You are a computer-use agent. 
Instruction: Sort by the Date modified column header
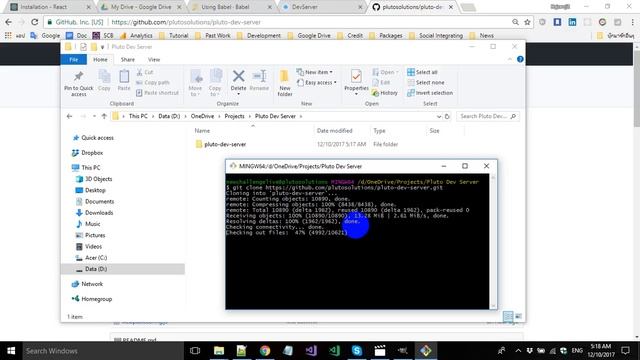(x=334, y=131)
